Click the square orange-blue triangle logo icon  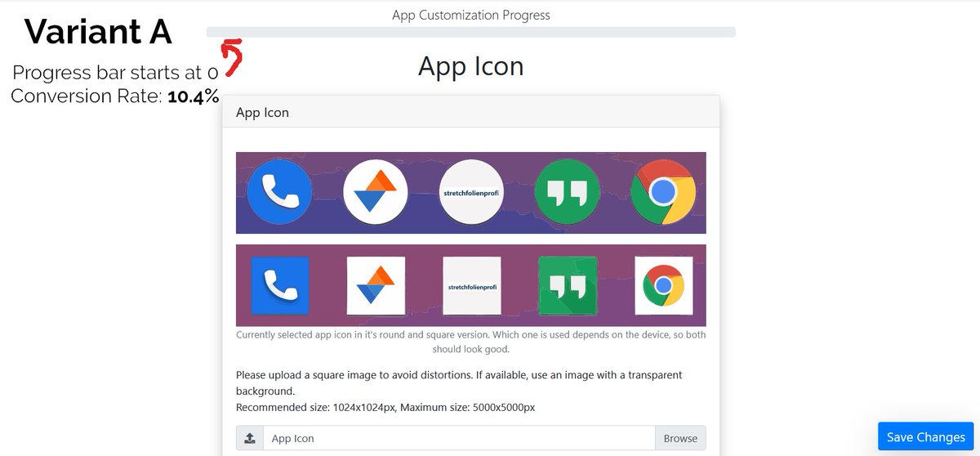point(376,286)
